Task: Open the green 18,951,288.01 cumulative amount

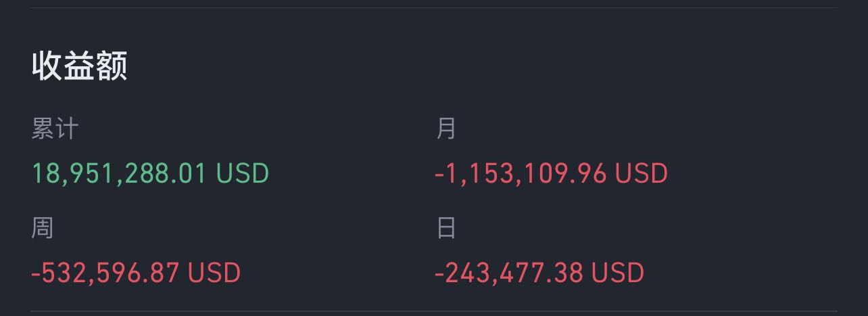Action: click(119, 173)
